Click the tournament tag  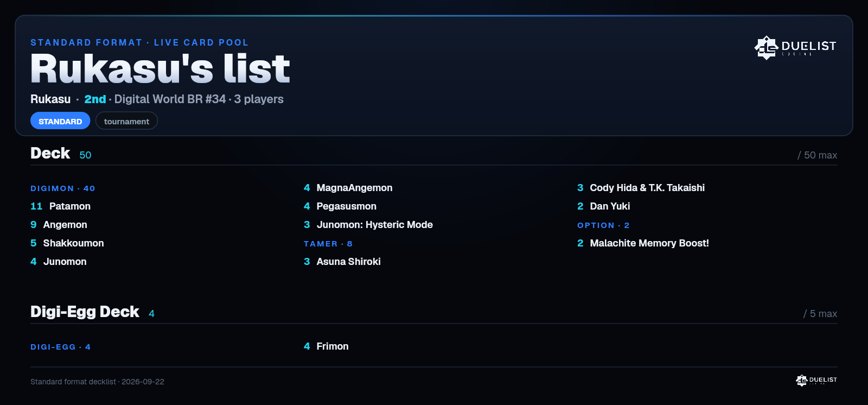pyautogui.click(x=126, y=121)
